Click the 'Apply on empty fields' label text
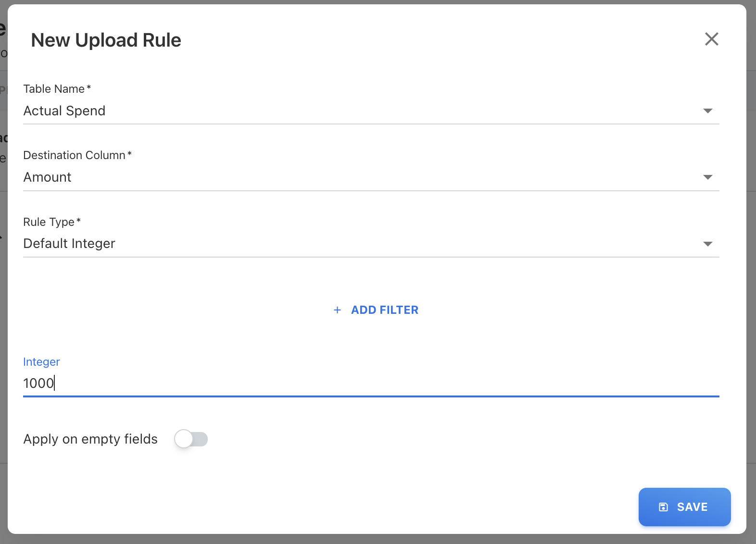 (x=90, y=439)
